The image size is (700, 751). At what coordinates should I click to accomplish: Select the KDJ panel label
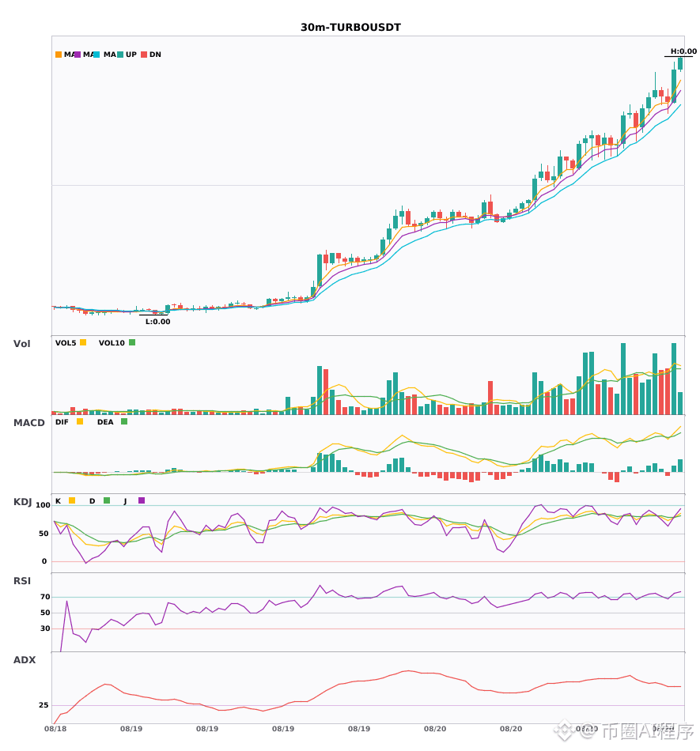click(x=22, y=502)
